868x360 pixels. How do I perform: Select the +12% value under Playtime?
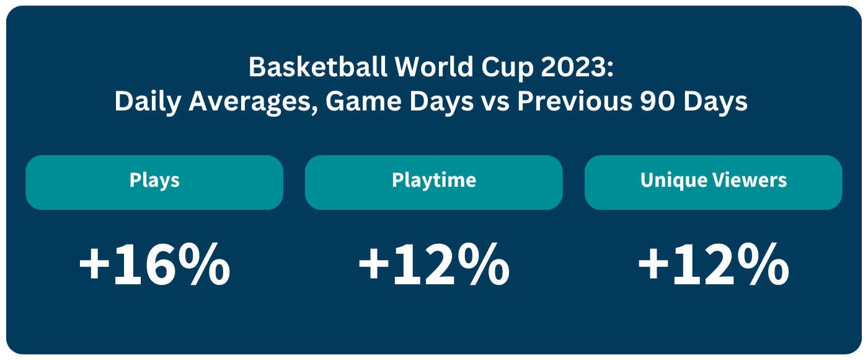(434, 264)
